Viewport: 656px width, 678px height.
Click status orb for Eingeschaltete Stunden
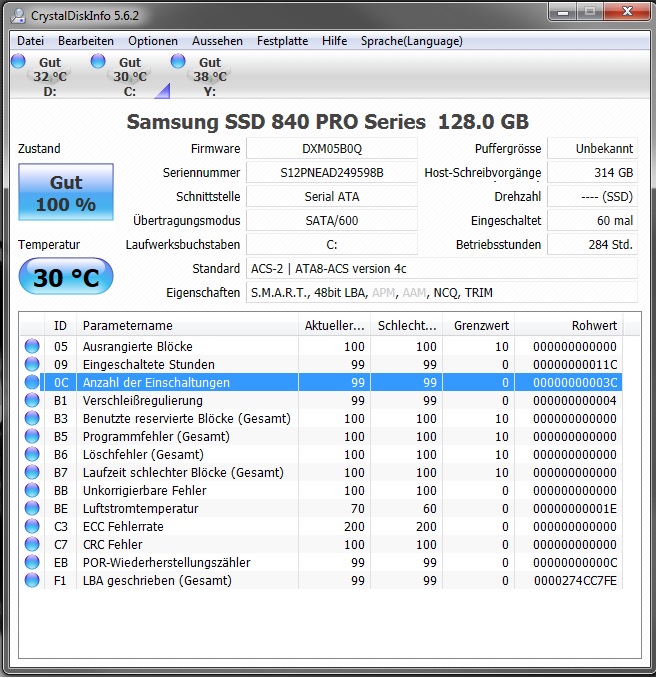[32, 364]
